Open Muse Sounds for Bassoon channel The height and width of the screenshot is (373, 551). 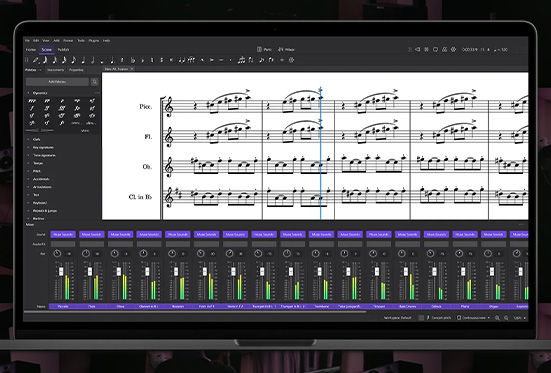pos(178,234)
